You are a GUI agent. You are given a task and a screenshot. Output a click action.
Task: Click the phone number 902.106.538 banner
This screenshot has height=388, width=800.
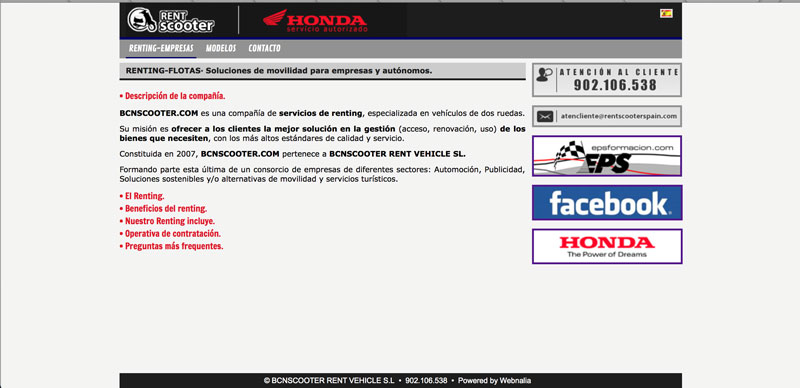[x=607, y=80]
